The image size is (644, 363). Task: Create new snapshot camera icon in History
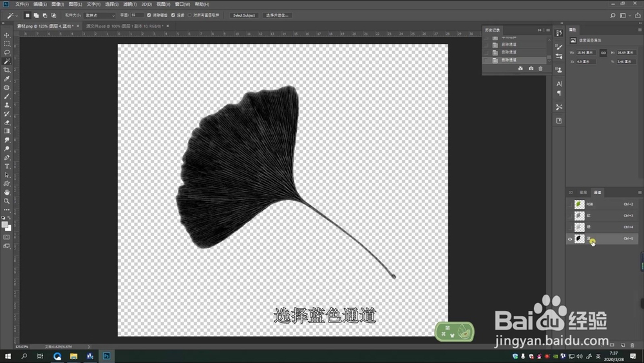click(x=531, y=68)
